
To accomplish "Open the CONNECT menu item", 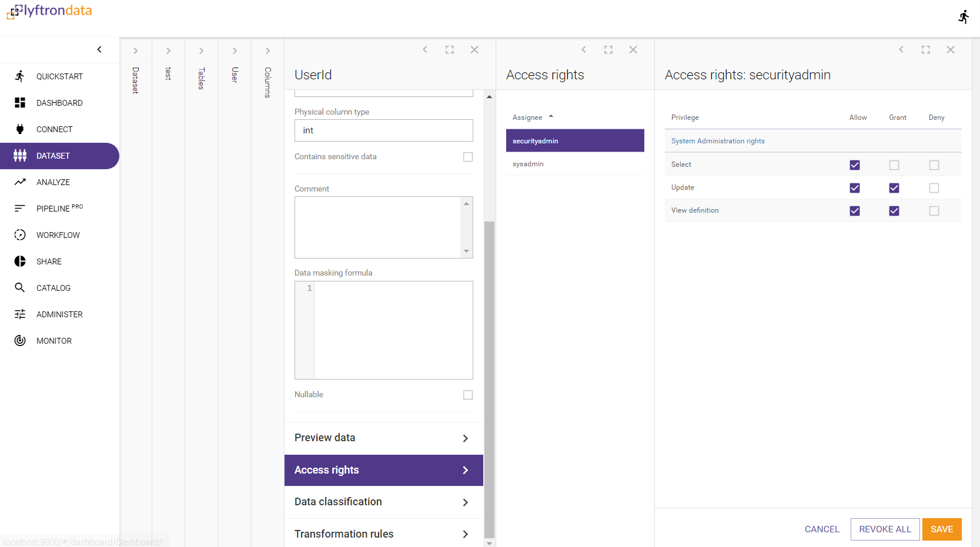I will click(59, 129).
